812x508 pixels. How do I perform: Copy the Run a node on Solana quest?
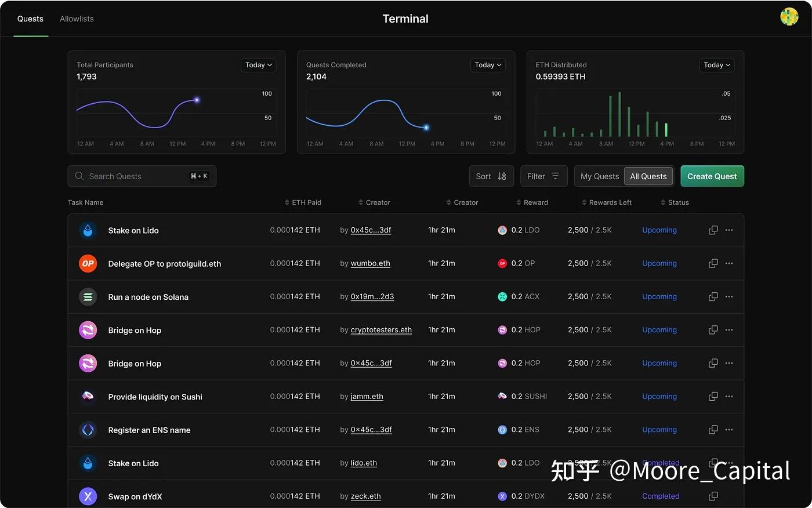click(713, 296)
